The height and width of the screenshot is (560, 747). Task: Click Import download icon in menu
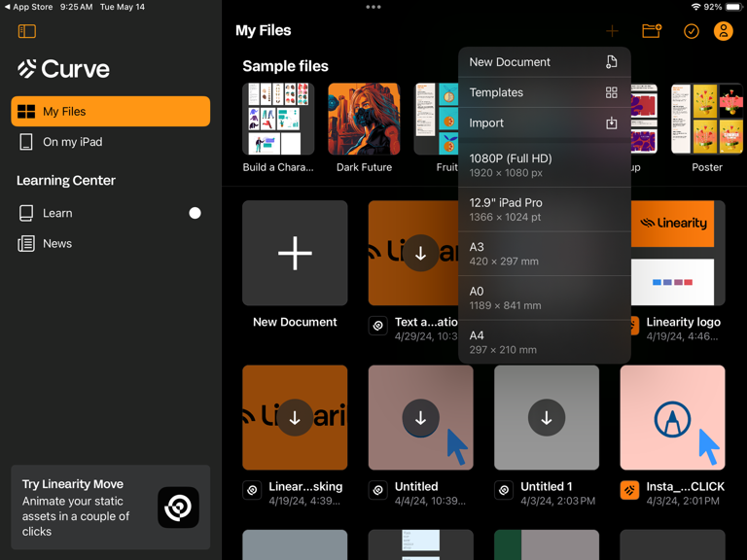[x=611, y=123]
